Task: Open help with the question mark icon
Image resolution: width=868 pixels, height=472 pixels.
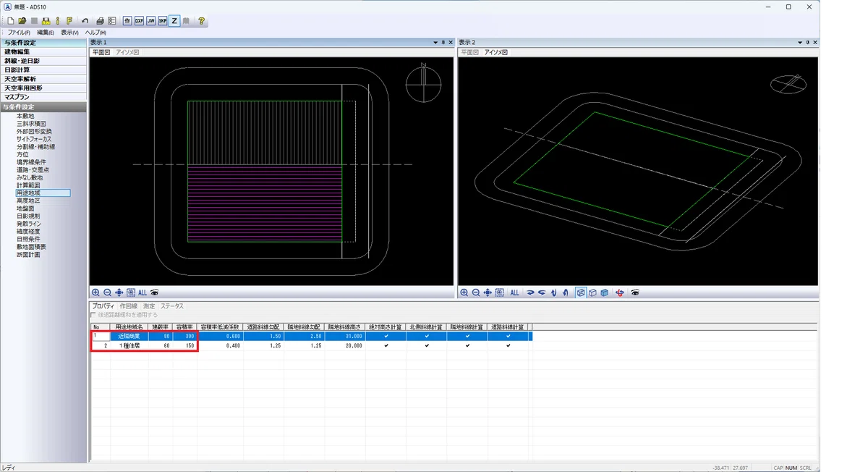Action: pyautogui.click(x=202, y=21)
